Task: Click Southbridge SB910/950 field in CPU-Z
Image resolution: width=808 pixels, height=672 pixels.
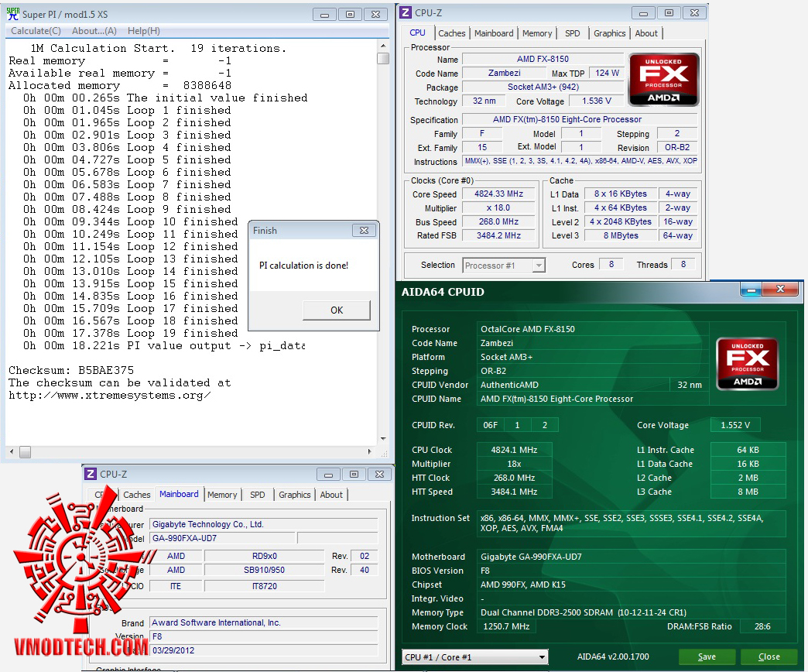Action: (x=264, y=570)
